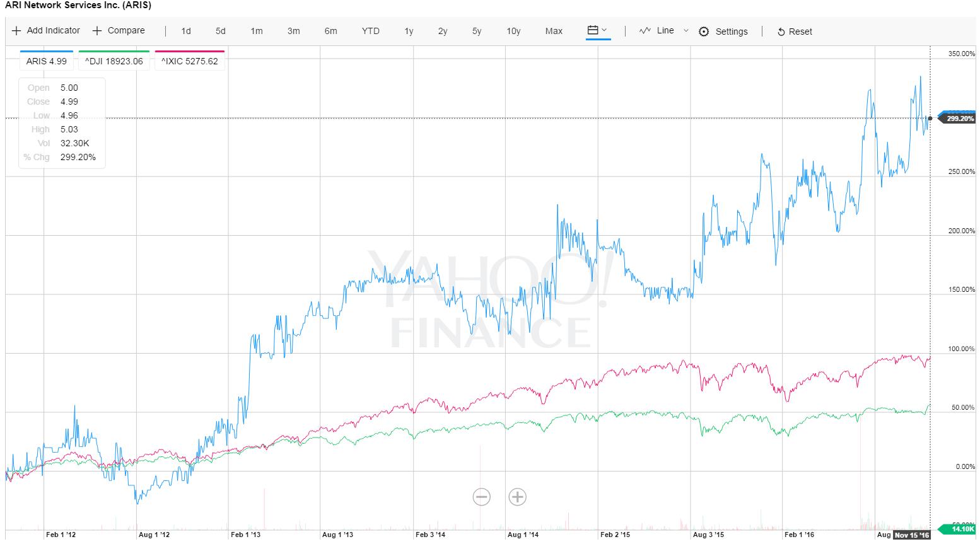Click the 299.20% price marker on axis

point(958,119)
